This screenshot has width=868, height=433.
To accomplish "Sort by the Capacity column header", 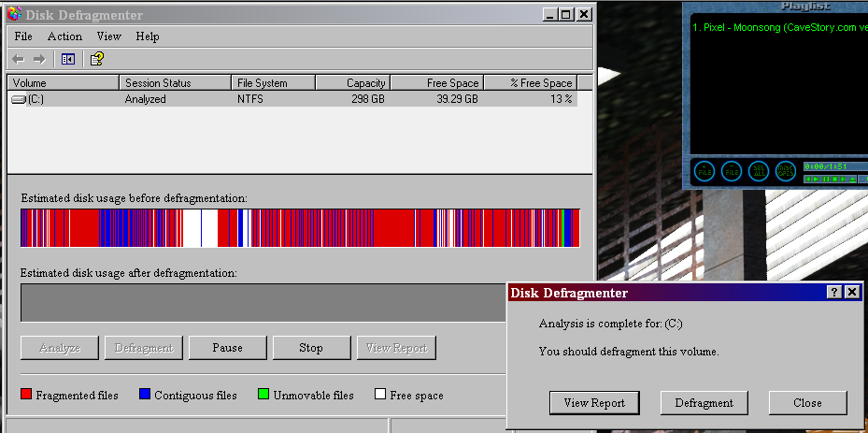I will click(x=353, y=83).
